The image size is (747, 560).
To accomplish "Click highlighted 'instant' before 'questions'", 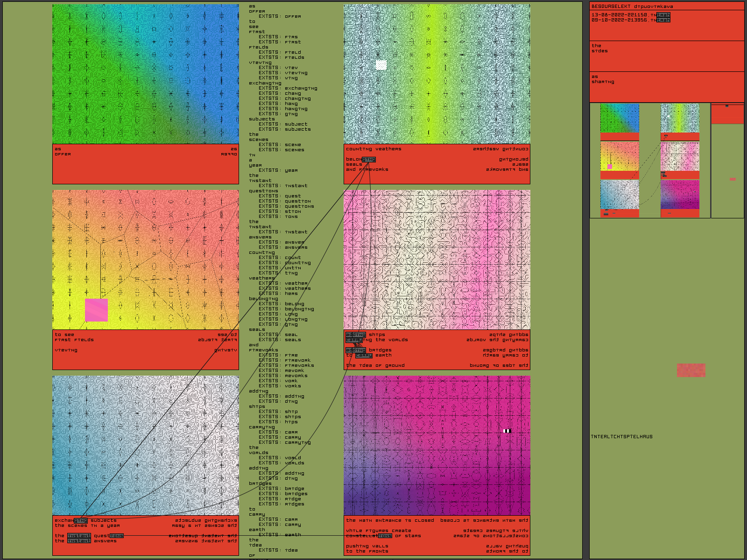I will click(x=79, y=536).
